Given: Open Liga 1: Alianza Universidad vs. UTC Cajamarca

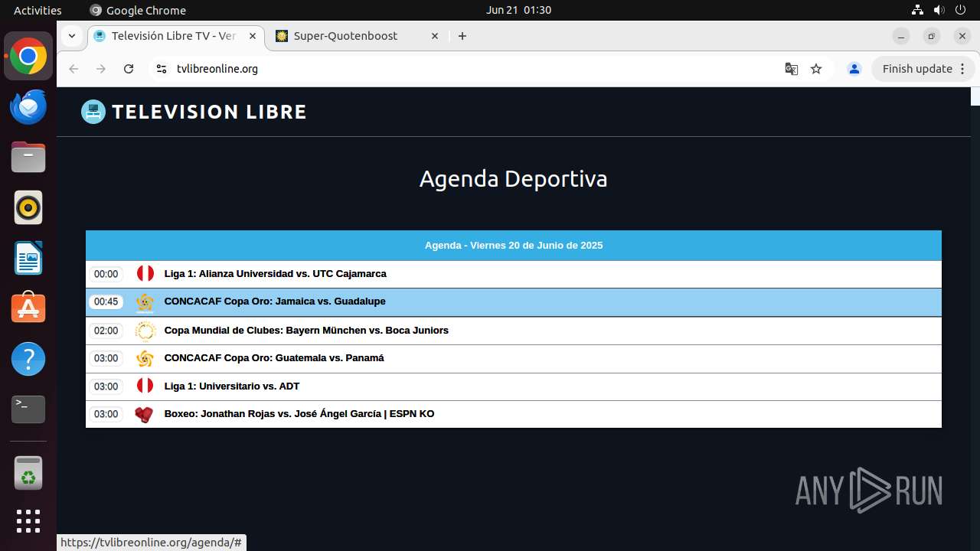Looking at the screenshot, I should (x=275, y=273).
